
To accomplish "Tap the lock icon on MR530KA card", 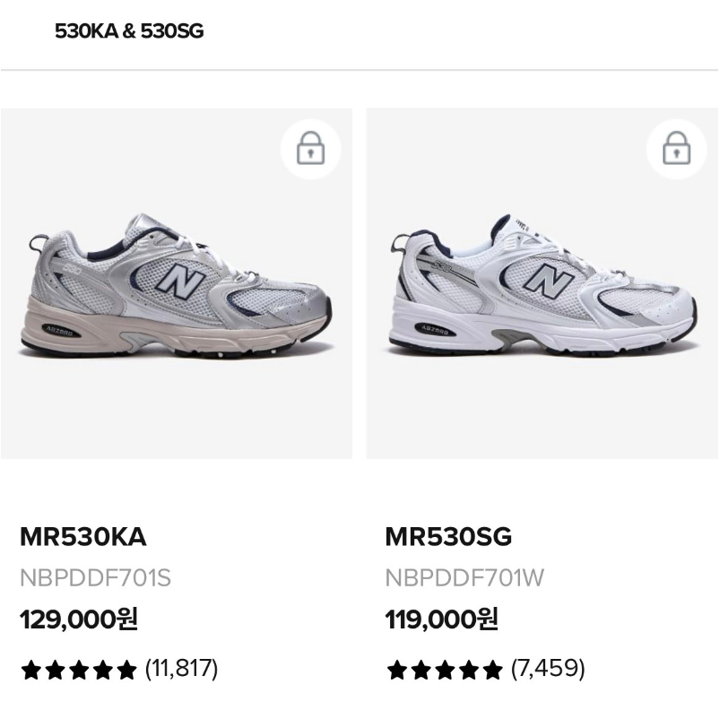I will click(310, 149).
